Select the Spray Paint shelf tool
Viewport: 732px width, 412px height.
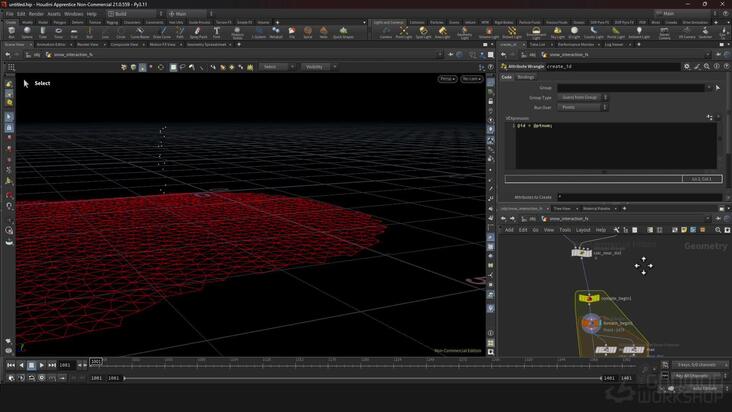click(x=198, y=32)
